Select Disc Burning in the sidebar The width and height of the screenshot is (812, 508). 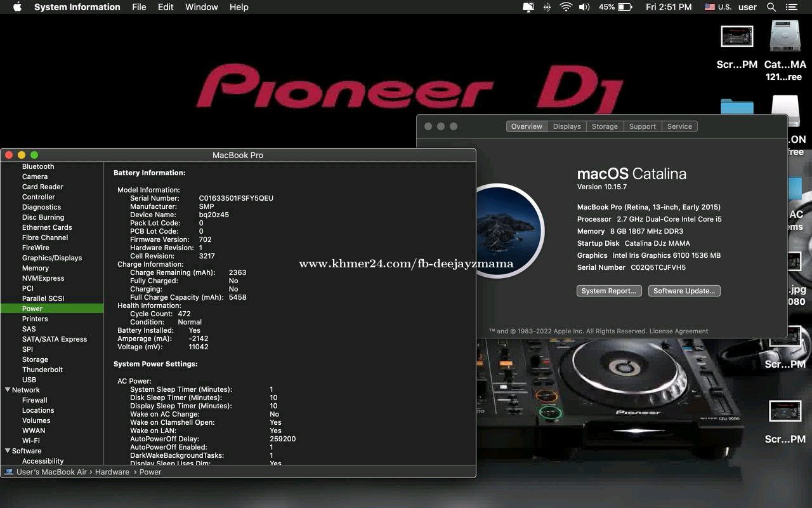tap(43, 217)
